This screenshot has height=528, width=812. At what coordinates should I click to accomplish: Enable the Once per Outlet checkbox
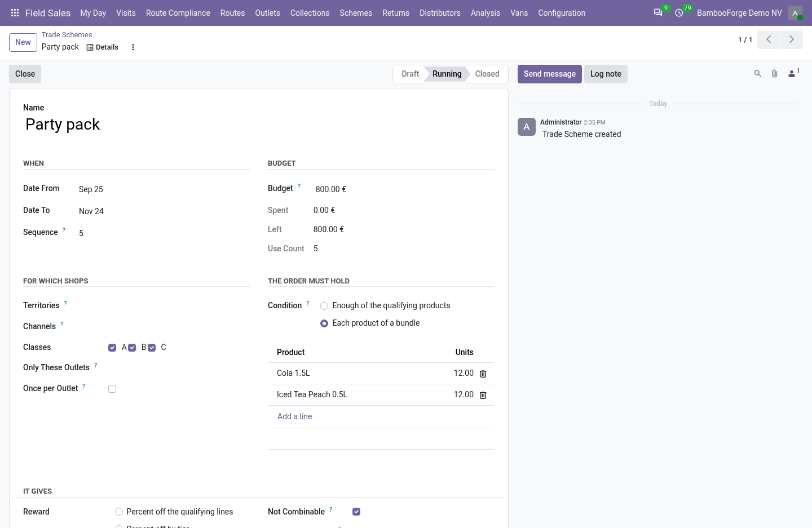pos(112,389)
